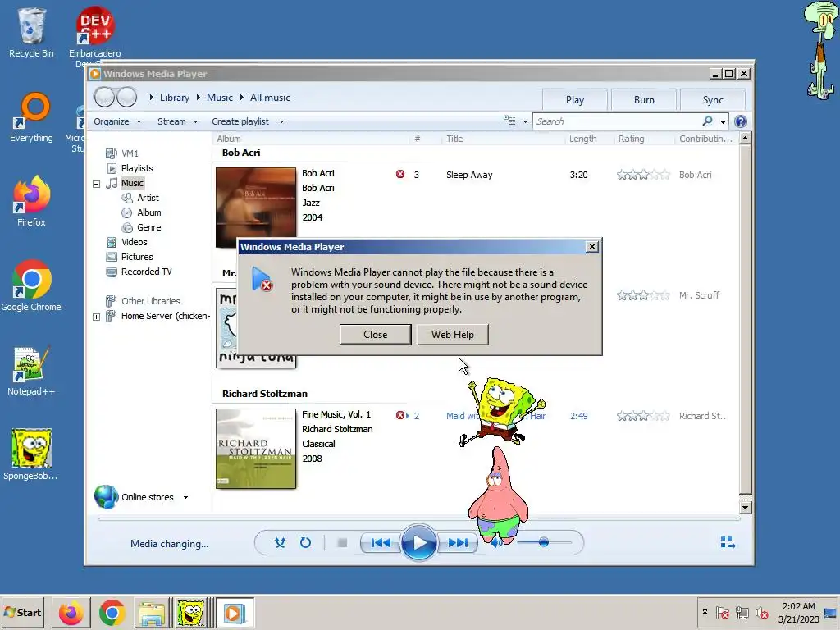Image resolution: width=840 pixels, height=630 pixels.
Task: Click Music in the breadcrumb
Action: click(220, 98)
